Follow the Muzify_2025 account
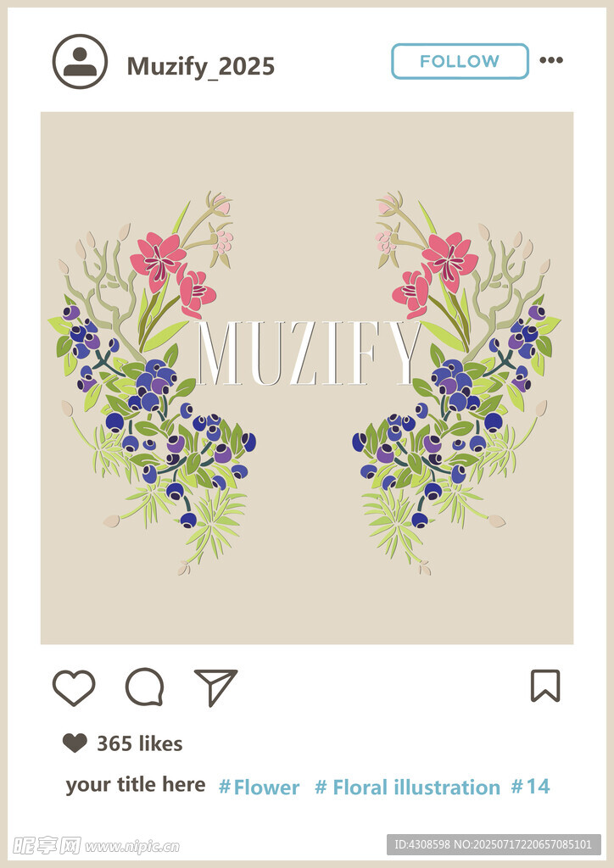 tap(460, 61)
